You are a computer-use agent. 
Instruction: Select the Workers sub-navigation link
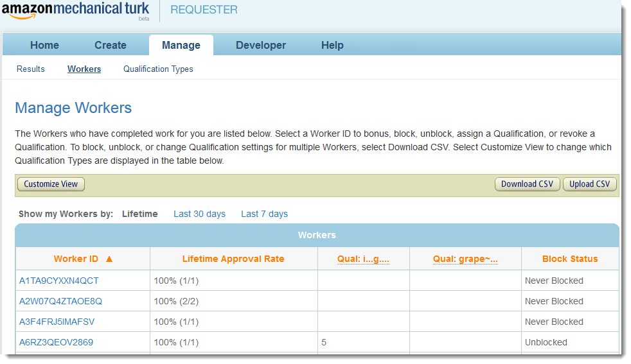pos(84,69)
